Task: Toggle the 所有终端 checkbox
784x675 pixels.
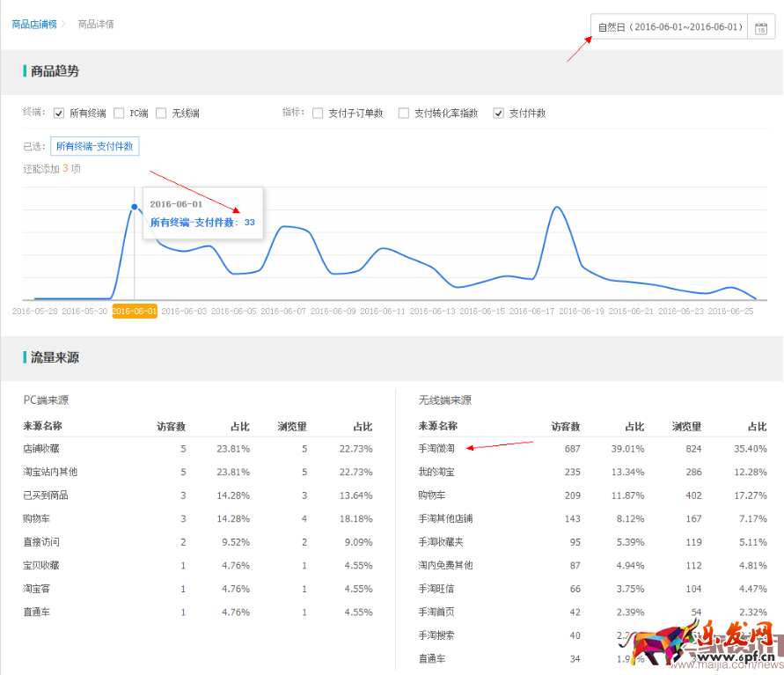Action: pyautogui.click(x=59, y=114)
